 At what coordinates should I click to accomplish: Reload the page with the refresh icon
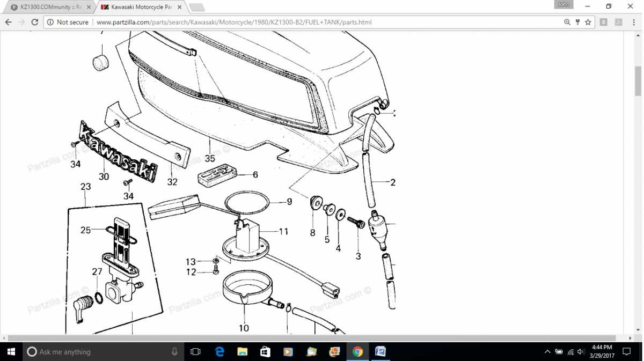(35, 22)
